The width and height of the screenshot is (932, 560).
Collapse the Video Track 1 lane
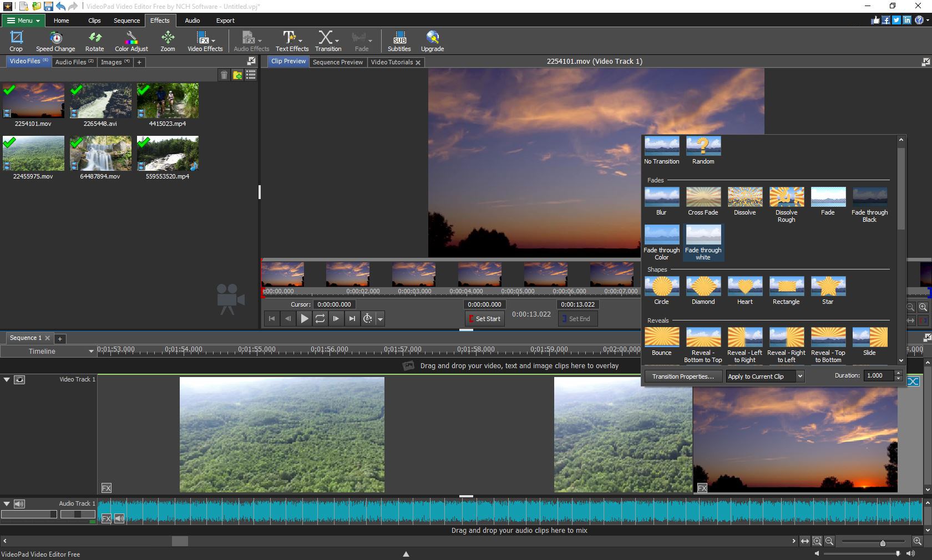6,379
